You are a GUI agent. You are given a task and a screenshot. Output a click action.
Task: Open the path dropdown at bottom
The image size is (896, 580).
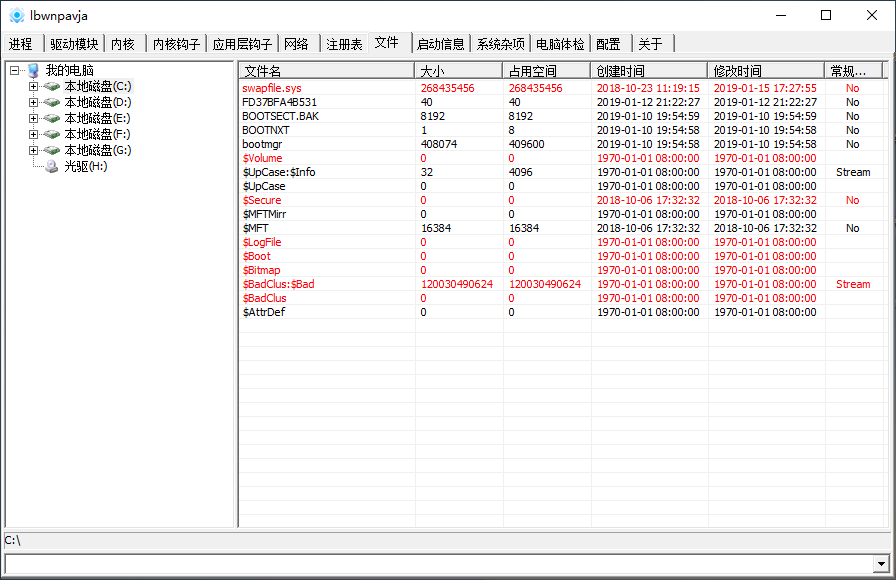point(880,564)
